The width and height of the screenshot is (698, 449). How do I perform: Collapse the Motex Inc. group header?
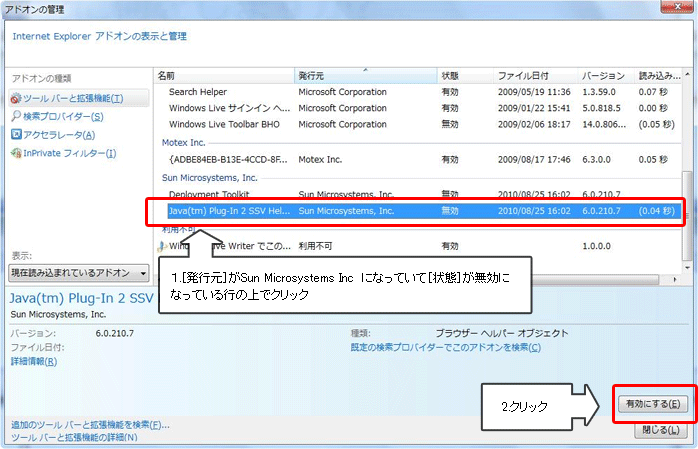click(183, 142)
